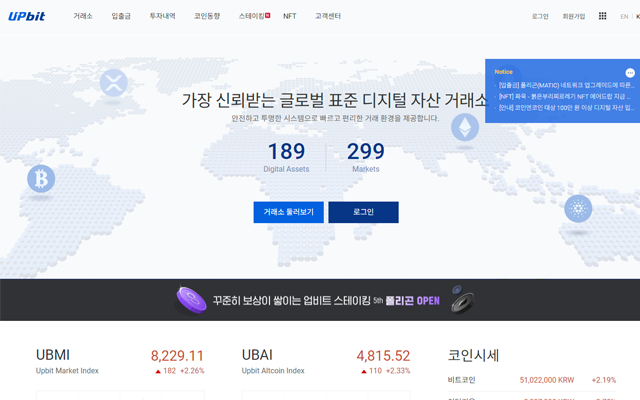Click the Bitcoin coin icon on map
This screenshot has width=640, height=400.
(x=41, y=178)
